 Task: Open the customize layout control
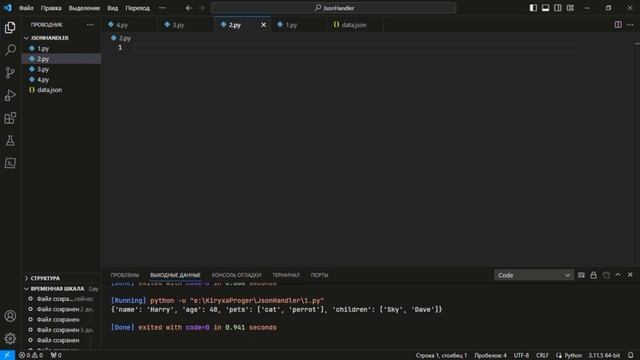[570, 8]
